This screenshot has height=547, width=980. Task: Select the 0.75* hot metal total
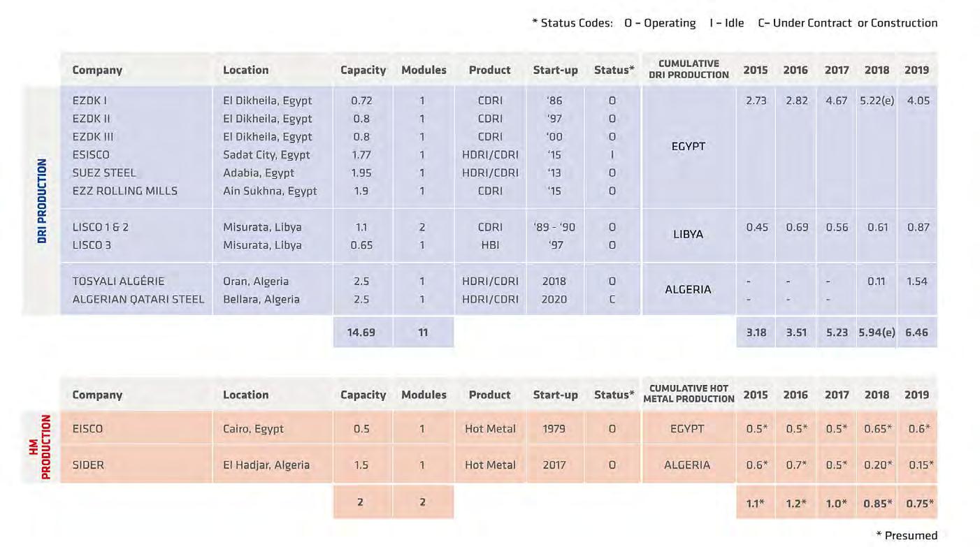pyautogui.click(x=918, y=503)
